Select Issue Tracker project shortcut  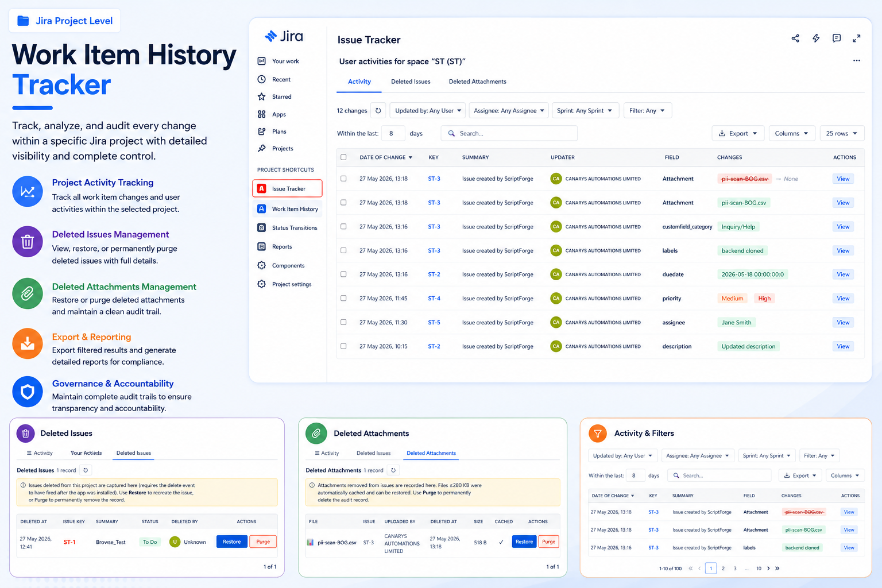287,188
